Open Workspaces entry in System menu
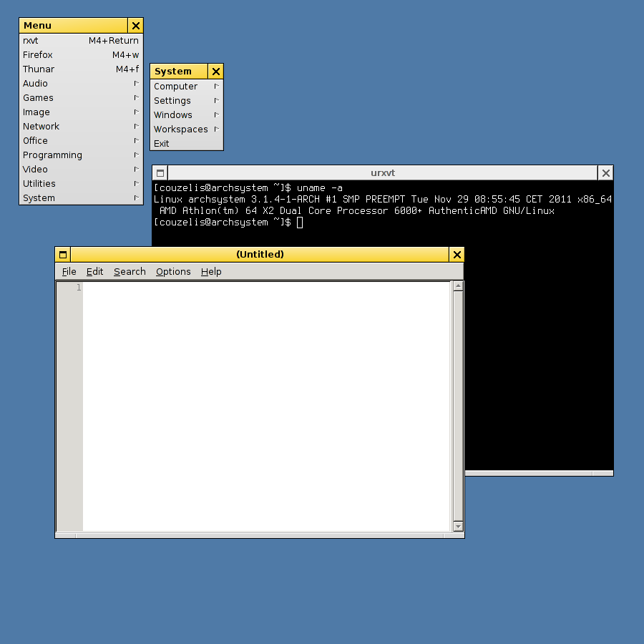Viewport: 644px width, 644px height. click(x=187, y=129)
